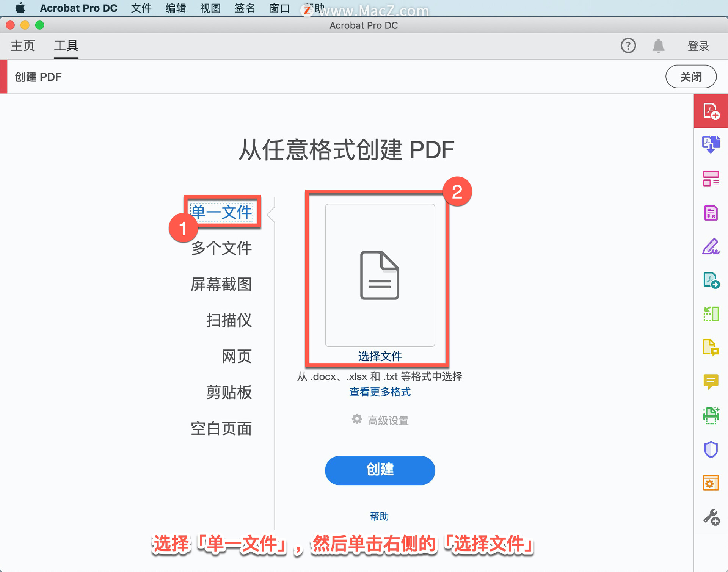Open the Send for Review sidebar tool
The height and width of the screenshot is (572, 728).
pyautogui.click(x=711, y=281)
